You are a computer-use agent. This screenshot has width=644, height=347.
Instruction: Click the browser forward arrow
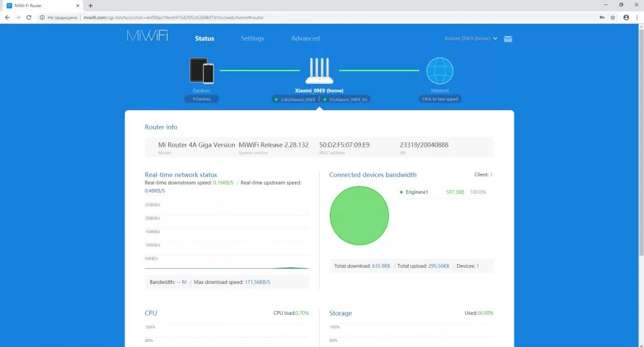(x=18, y=17)
